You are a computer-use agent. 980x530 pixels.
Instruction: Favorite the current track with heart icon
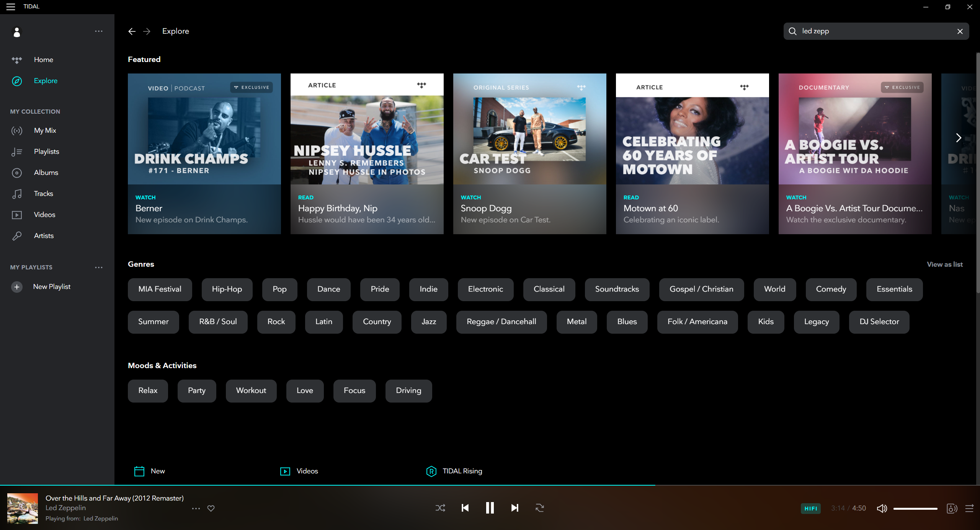(211, 508)
